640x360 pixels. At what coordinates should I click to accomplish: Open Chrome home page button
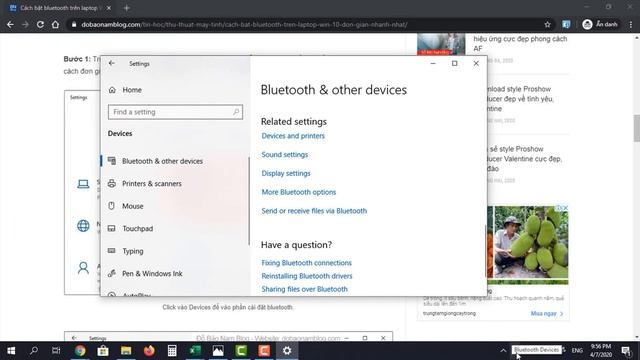click(x=55, y=24)
